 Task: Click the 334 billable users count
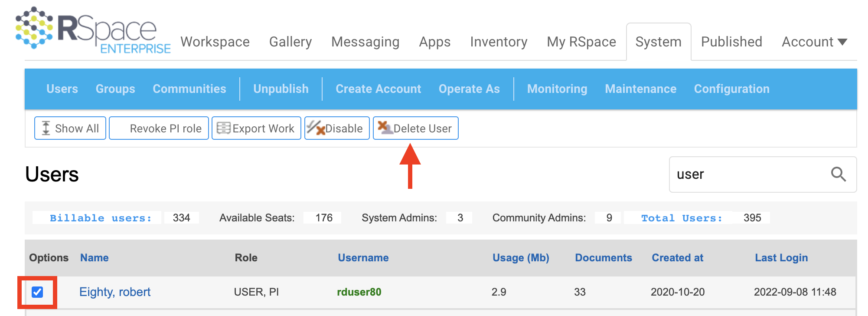click(182, 218)
